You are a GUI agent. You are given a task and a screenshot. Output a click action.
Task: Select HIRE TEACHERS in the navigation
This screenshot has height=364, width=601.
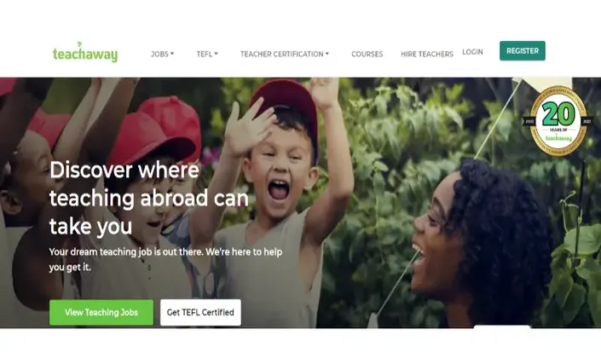[x=427, y=54]
